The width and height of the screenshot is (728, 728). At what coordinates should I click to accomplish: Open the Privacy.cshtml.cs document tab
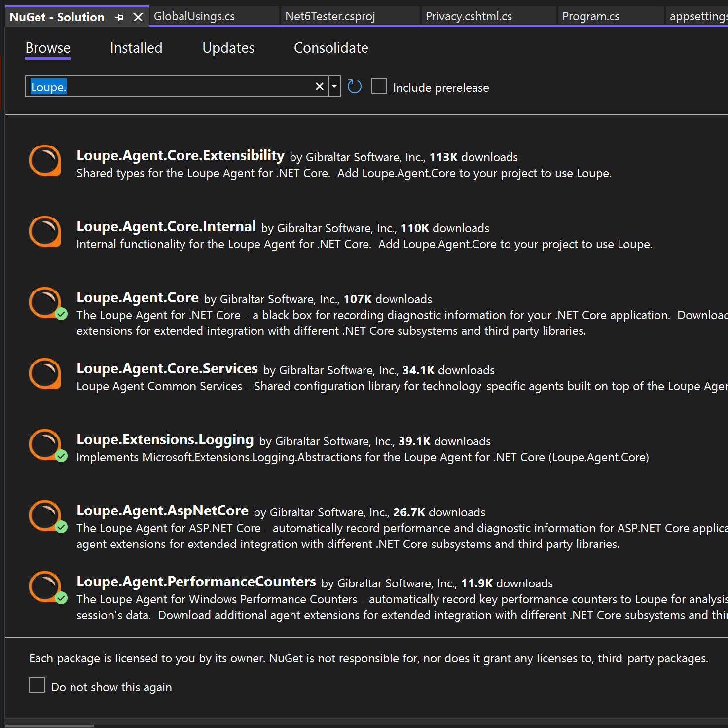click(489, 16)
